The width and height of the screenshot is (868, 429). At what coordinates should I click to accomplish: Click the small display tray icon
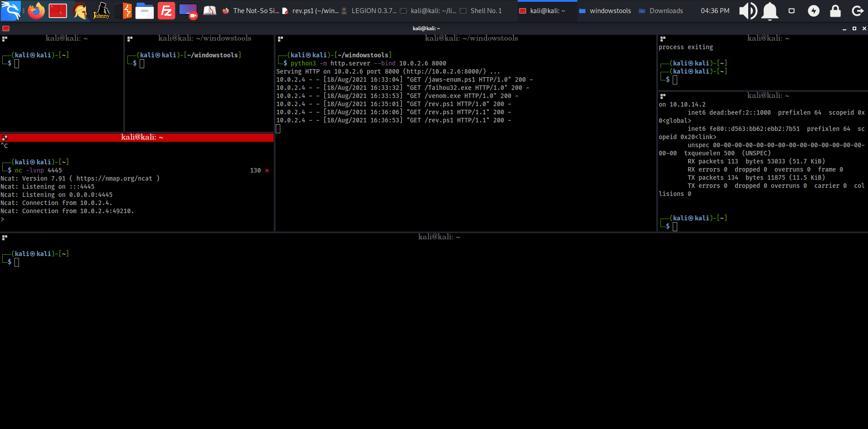pos(792,11)
